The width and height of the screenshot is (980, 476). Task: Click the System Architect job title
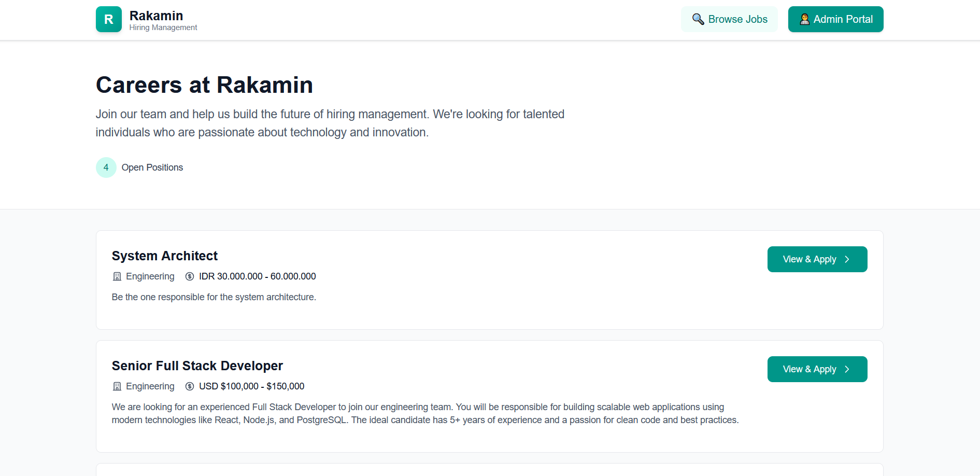point(164,256)
